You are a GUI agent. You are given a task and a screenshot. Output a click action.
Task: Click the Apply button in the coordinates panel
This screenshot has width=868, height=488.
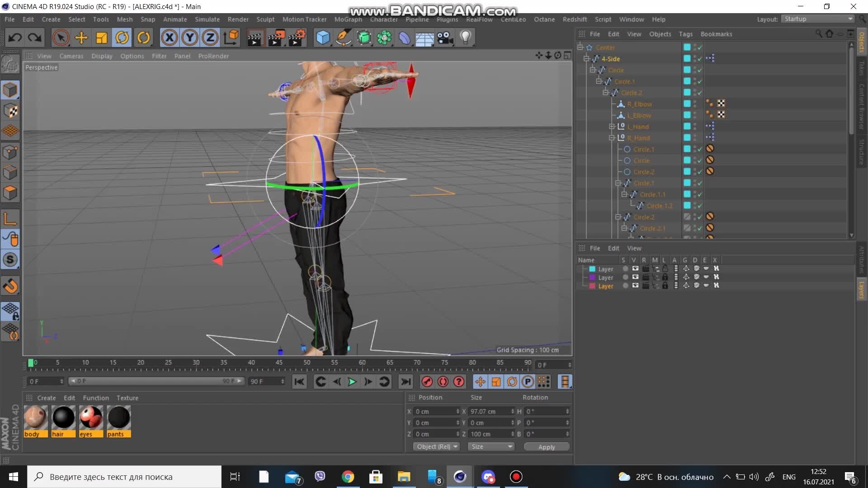(546, 447)
